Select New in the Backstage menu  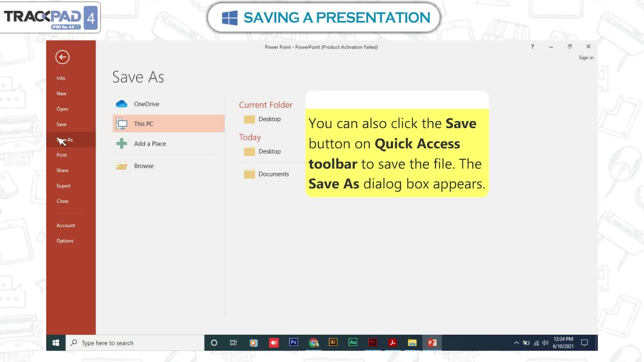(x=61, y=93)
